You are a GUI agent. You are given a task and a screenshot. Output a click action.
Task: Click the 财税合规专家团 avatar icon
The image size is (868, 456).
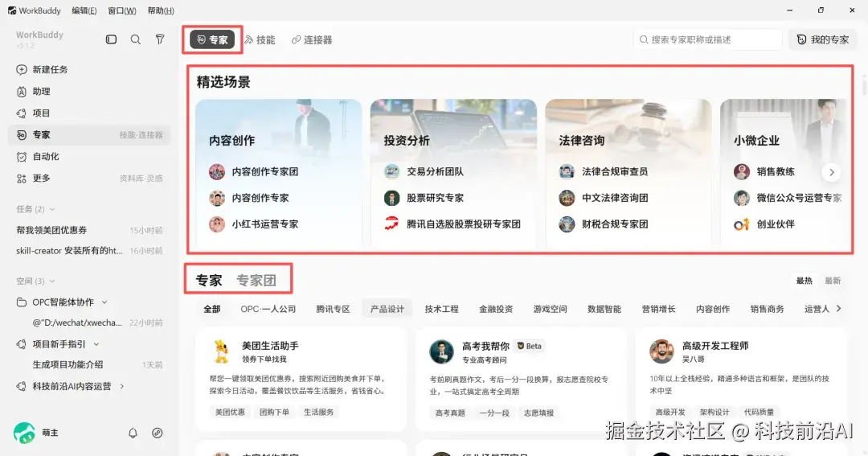click(x=567, y=224)
